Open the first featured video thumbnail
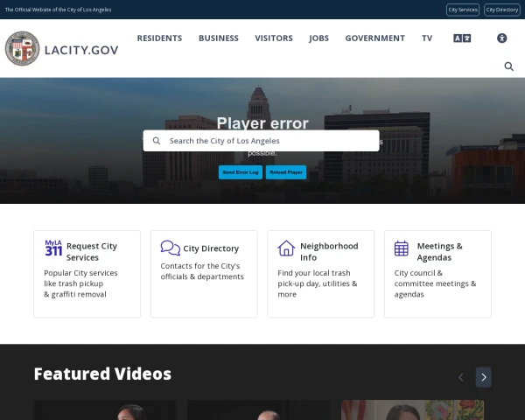 coord(105,409)
